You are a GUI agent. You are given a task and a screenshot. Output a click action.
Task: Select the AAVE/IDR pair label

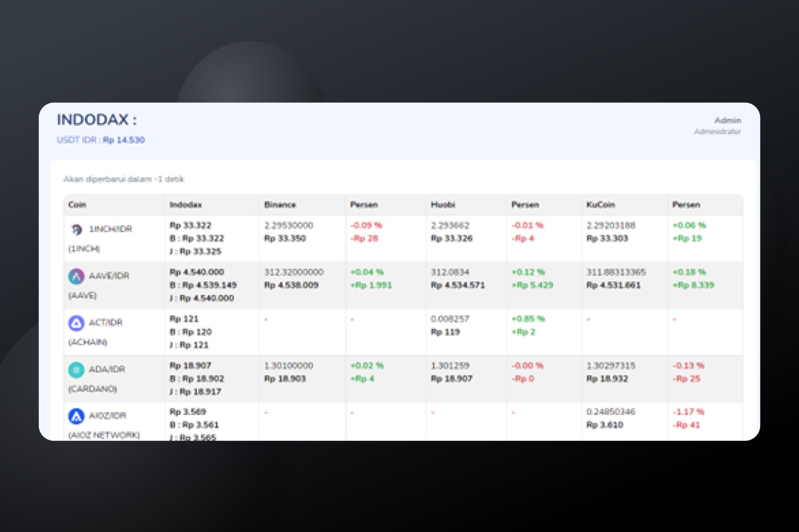[x=109, y=276]
